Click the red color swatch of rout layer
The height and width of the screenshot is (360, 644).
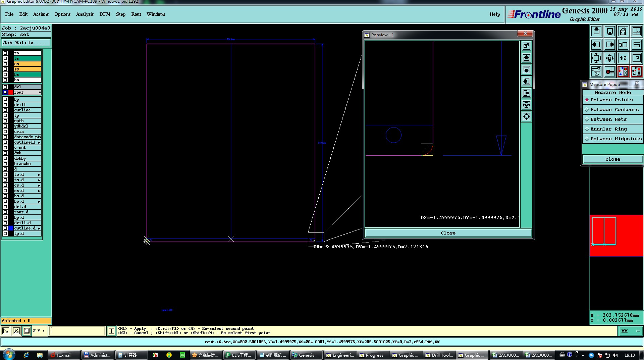11,92
